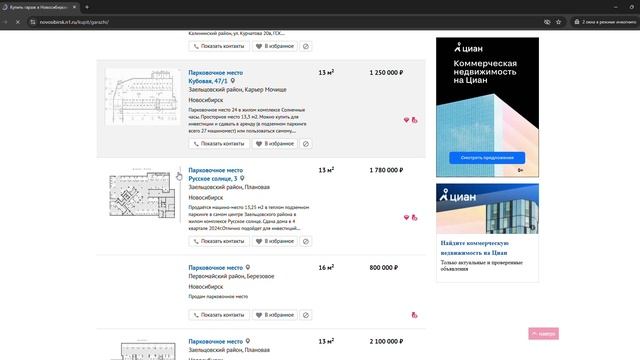The height and width of the screenshot is (360, 640).
Task: Show Кубовая 47/1 on map pin
Action: pyautogui.click(x=233, y=81)
